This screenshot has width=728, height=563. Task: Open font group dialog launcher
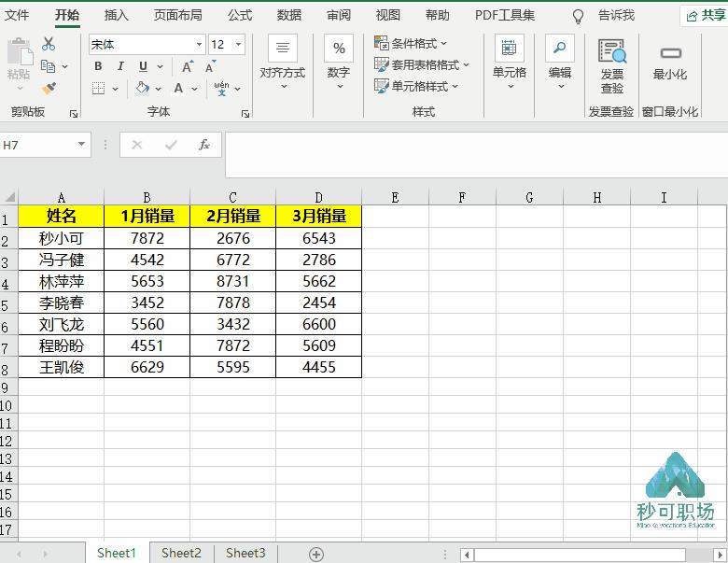pyautogui.click(x=245, y=114)
